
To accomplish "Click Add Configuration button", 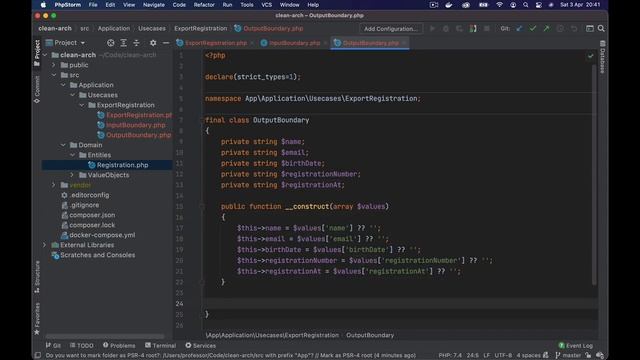I will click(x=391, y=29).
